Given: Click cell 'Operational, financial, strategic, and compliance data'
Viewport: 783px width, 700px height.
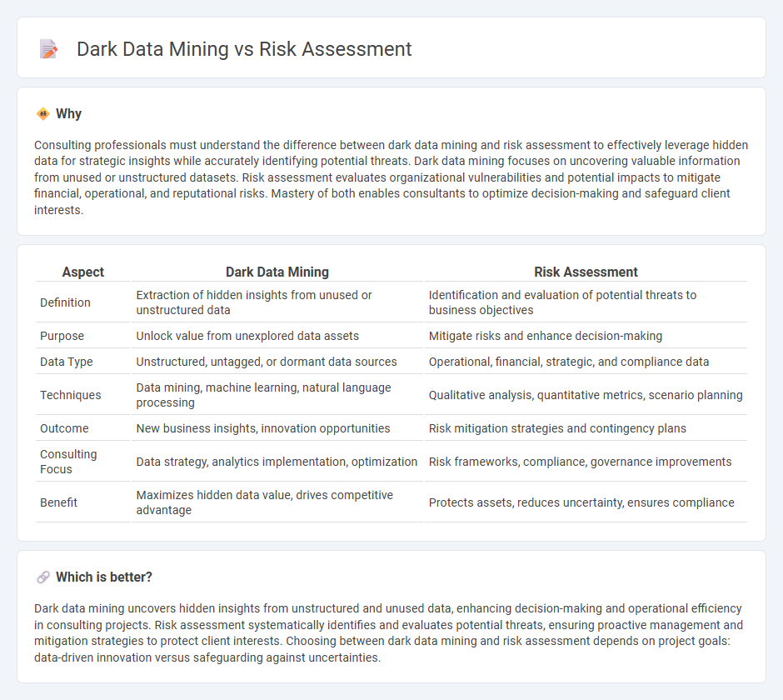Looking at the screenshot, I should click(586, 362).
